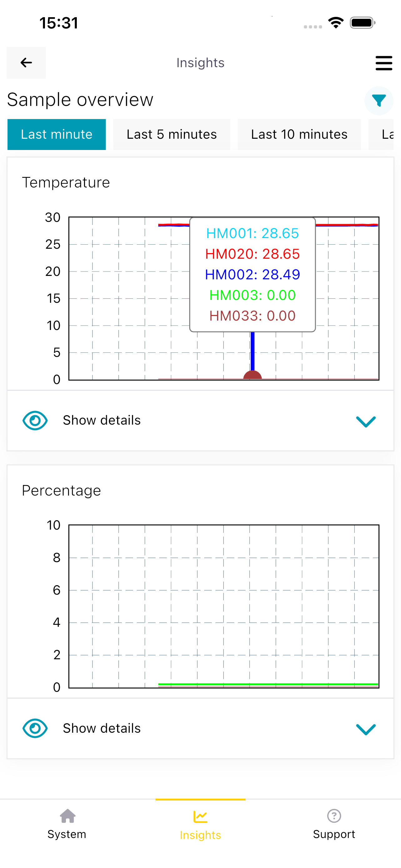The width and height of the screenshot is (401, 868).
Task: Go to System tab home icon
Action: point(68,816)
